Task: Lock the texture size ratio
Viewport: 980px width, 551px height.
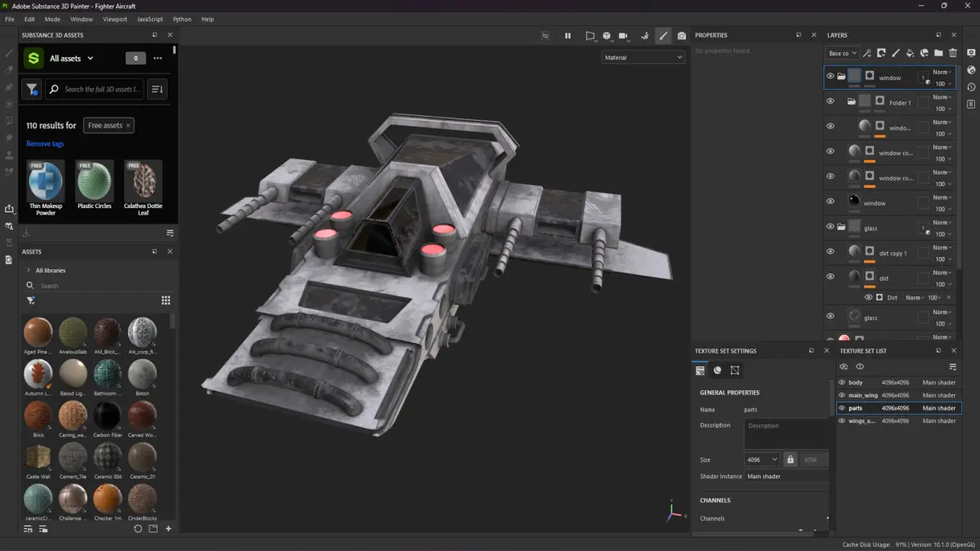Action: coord(790,460)
